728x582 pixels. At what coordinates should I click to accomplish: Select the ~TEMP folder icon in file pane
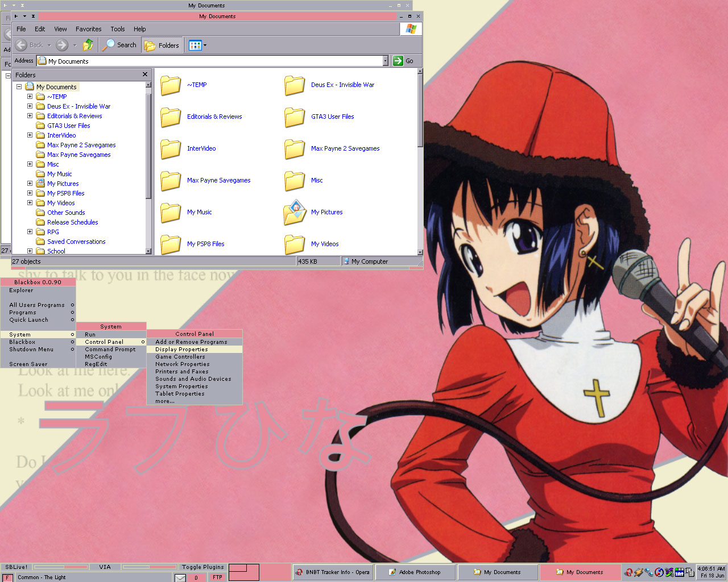tap(171, 85)
